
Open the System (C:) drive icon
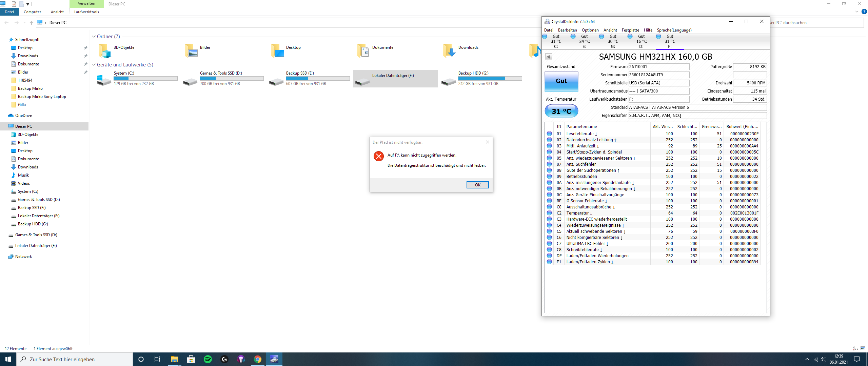104,80
